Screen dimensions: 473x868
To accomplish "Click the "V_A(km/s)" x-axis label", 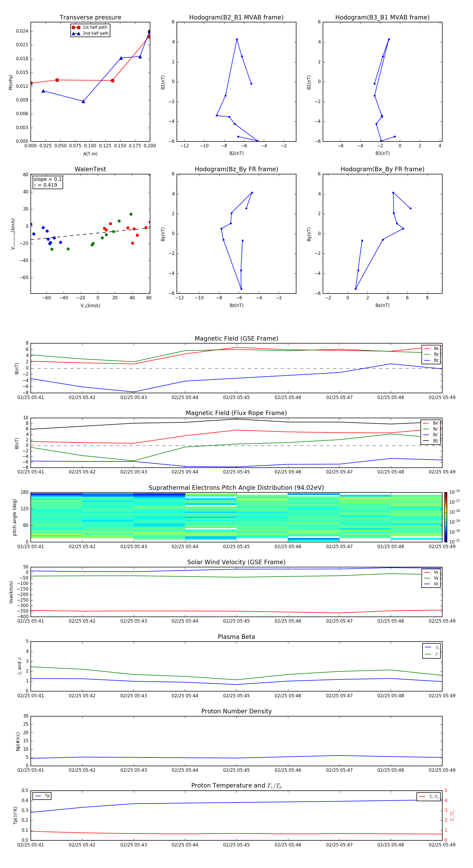I will pyautogui.click(x=90, y=306).
